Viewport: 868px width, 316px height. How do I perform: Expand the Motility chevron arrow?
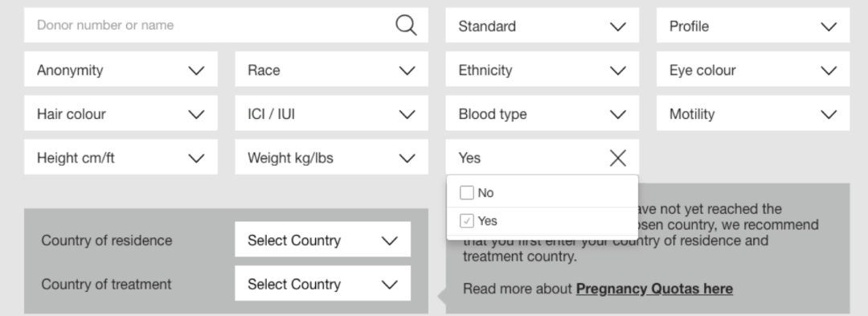click(x=829, y=114)
